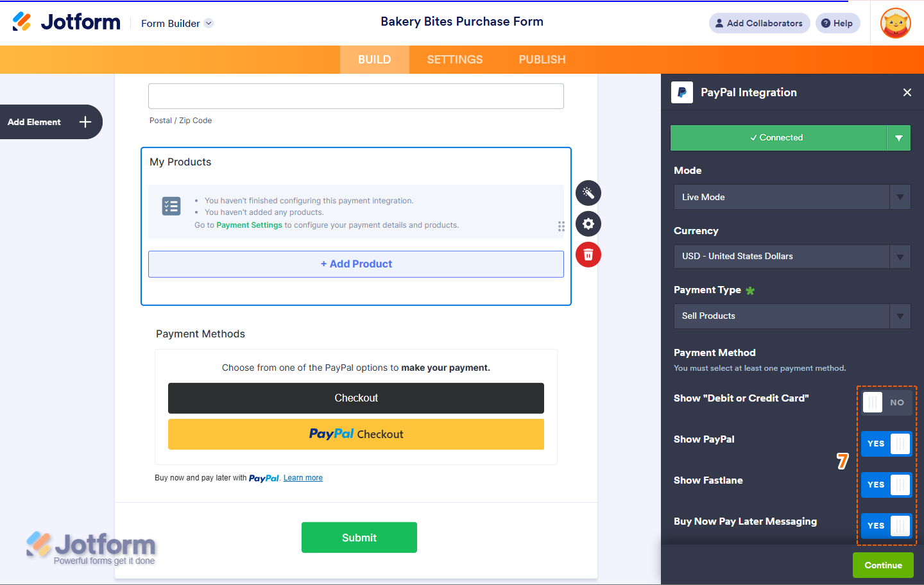Delete My Products with red trash icon
This screenshot has width=924, height=585.
coord(588,255)
